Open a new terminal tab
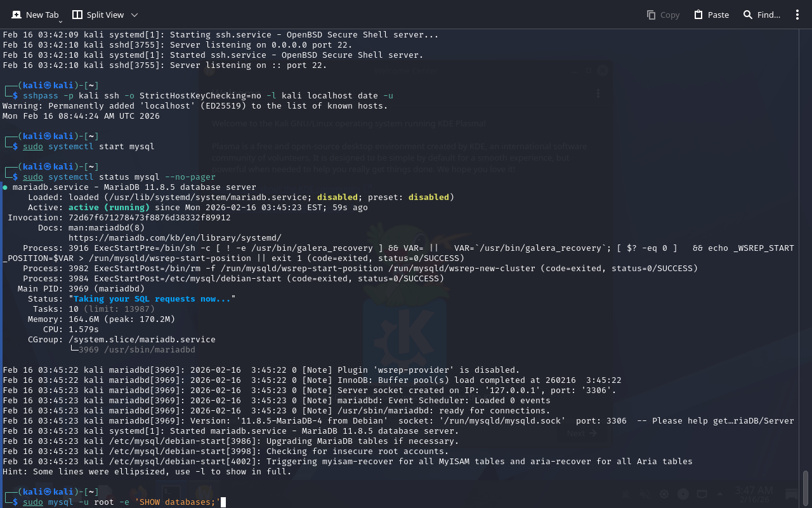 [x=35, y=15]
